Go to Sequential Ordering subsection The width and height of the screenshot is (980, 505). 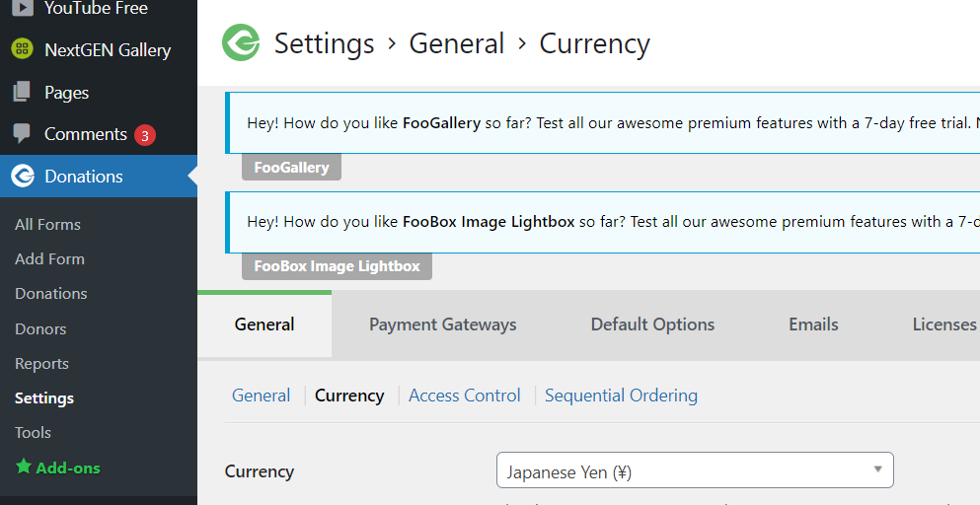(x=621, y=396)
